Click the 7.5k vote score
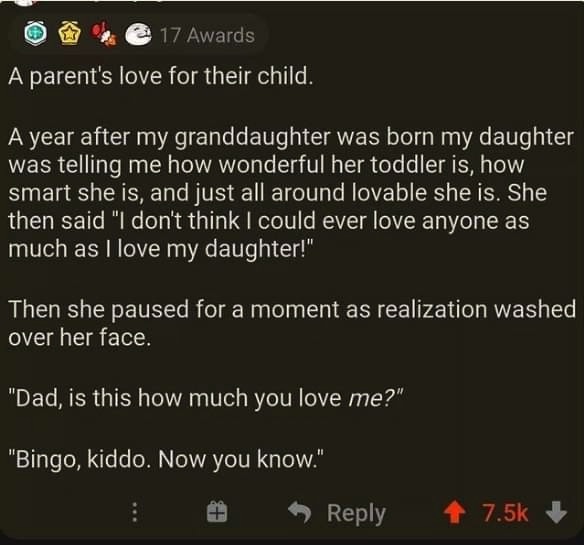Viewport: 584px width, 545px height. [505, 513]
